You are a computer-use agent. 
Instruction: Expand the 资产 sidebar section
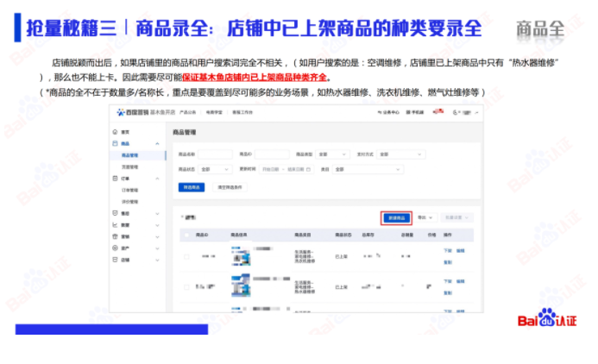pyautogui.click(x=158, y=248)
